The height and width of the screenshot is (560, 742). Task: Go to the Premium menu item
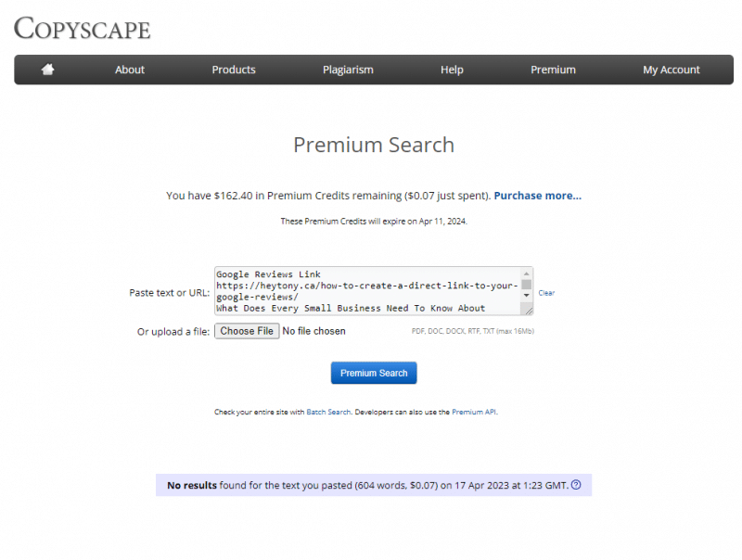click(553, 70)
